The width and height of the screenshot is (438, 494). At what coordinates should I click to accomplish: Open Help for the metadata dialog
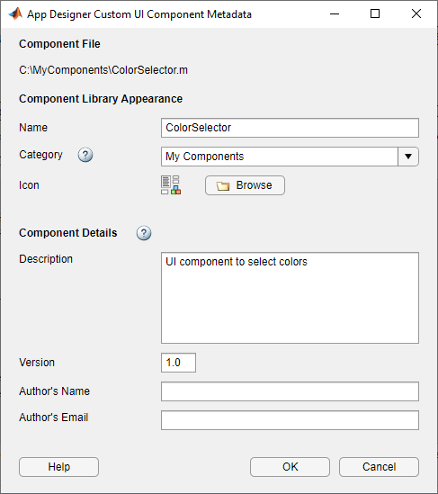59,467
